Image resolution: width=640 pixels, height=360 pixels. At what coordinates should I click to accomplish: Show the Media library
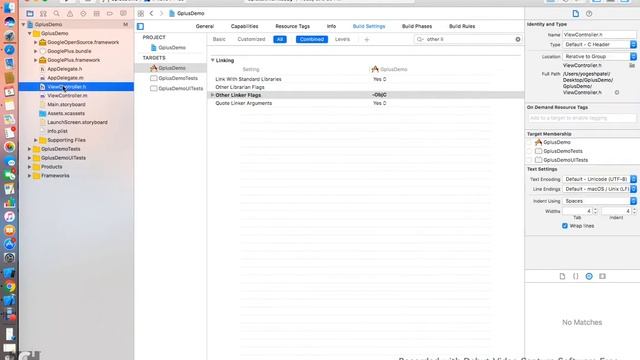602,276
